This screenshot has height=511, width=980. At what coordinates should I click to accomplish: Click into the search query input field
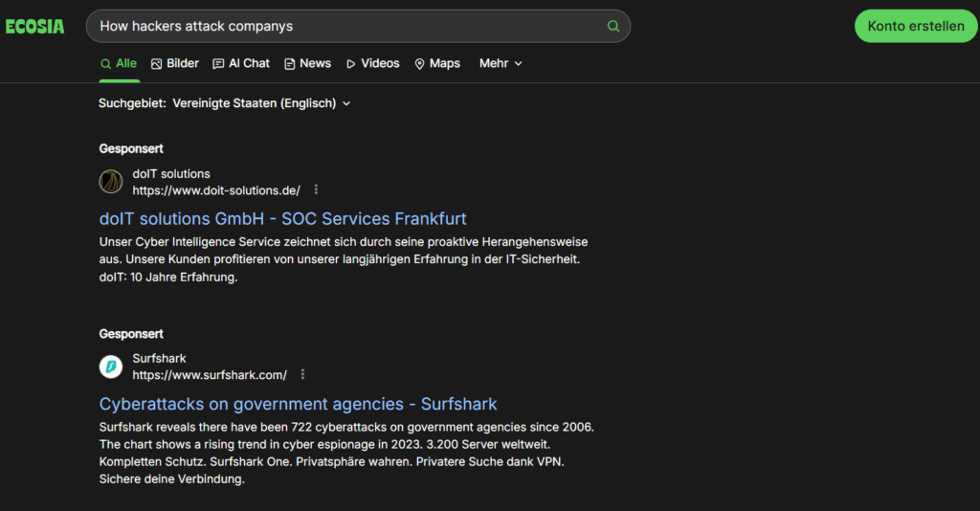pyautogui.click(x=345, y=27)
